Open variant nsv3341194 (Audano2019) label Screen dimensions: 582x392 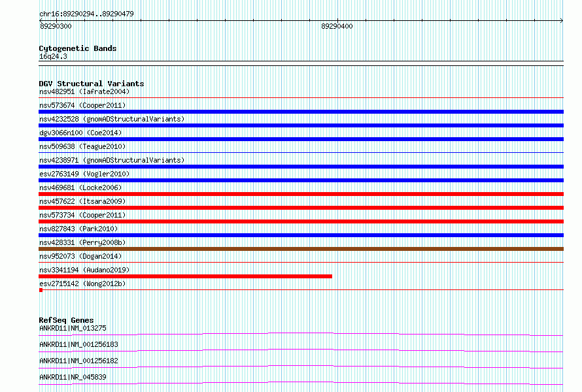[84, 270]
